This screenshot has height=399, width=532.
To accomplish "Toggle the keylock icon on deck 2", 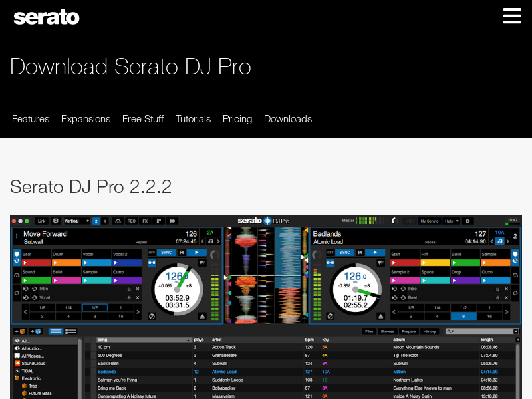I will point(330,263).
